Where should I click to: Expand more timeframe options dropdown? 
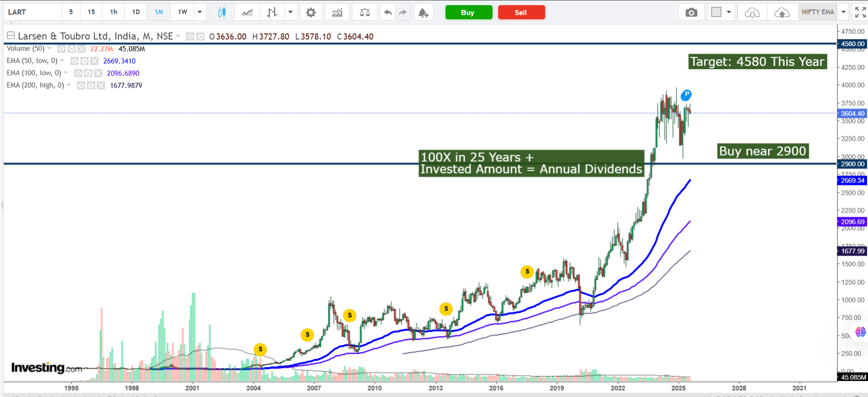(200, 12)
